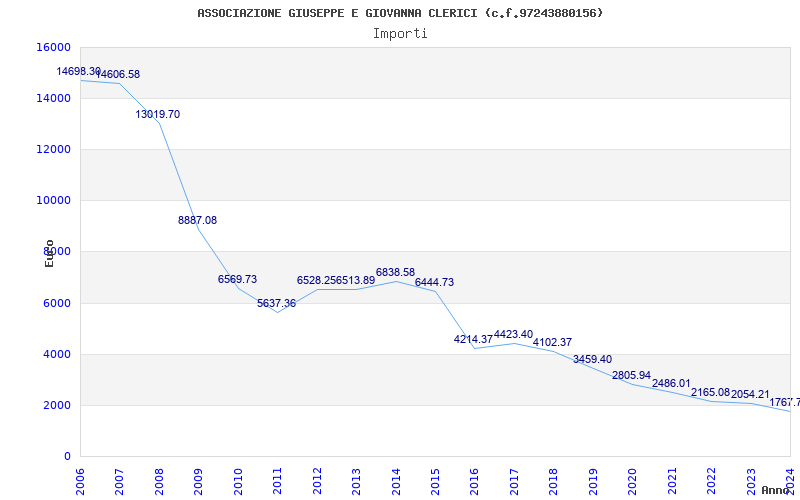
Task: Click the Importi subtitle
Action: [400, 34]
